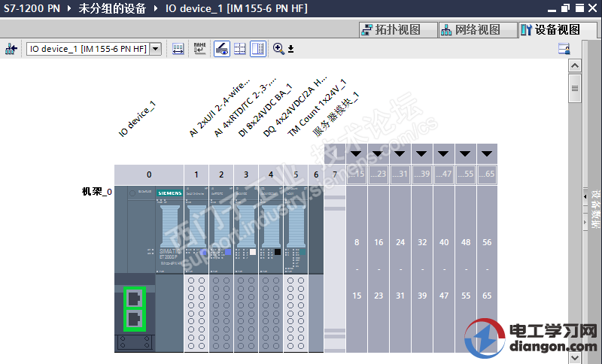The image size is (602, 364).
Task: Maximize the device view window
Action: pyautogui.click(x=579, y=8)
